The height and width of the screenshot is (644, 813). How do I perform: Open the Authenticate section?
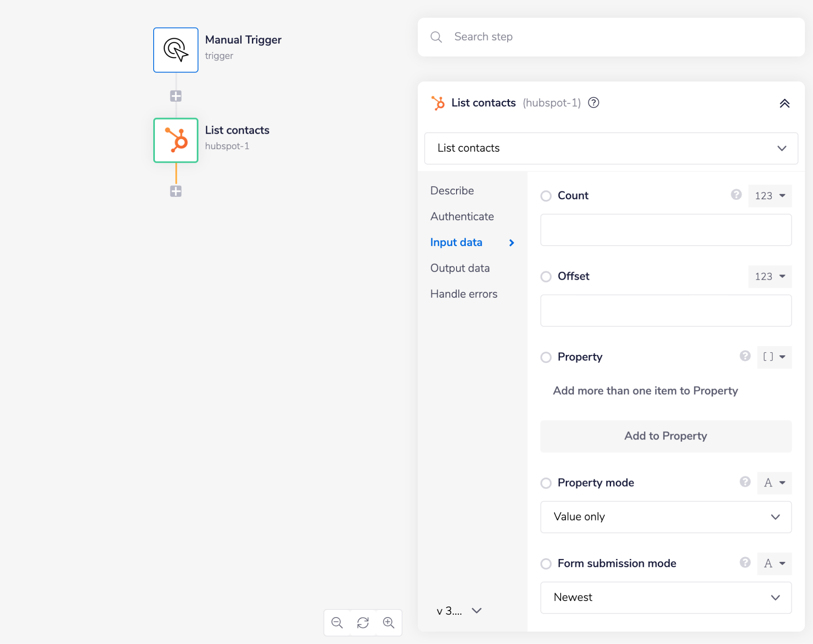click(x=462, y=216)
